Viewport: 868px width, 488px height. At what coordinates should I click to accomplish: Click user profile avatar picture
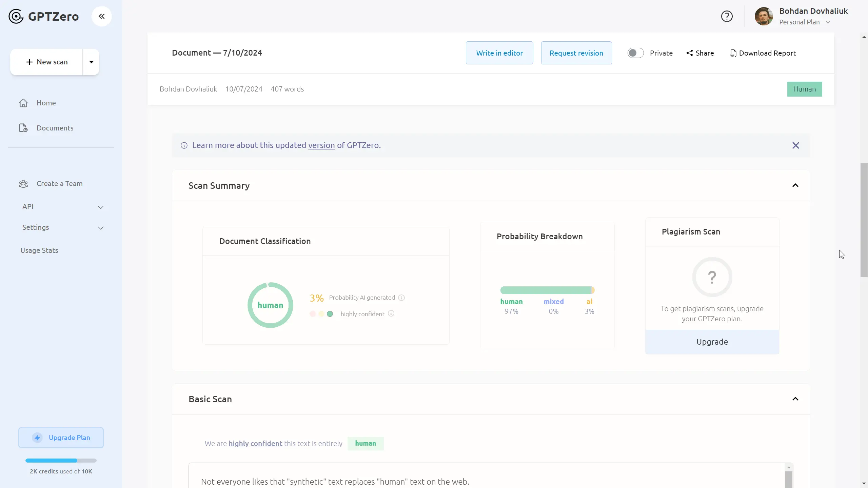tap(764, 16)
